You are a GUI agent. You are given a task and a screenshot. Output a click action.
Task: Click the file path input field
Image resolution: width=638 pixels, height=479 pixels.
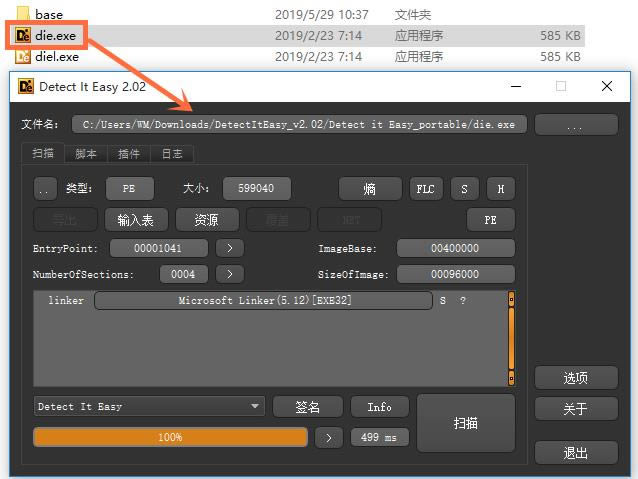299,125
